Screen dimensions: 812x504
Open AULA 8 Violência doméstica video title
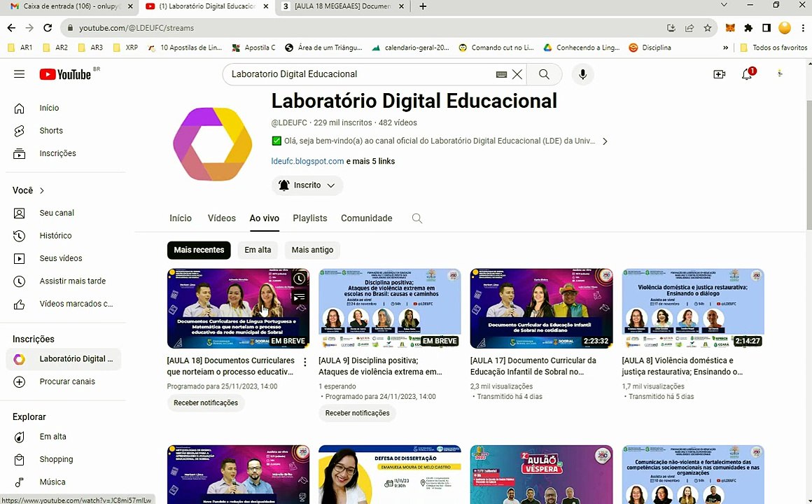682,365
